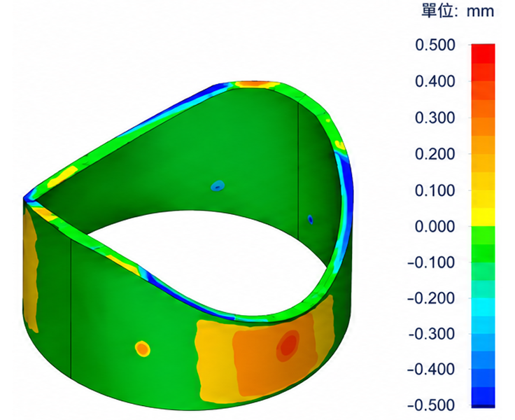Select the -0.200 scale value
Image resolution: width=515 pixels, height=420 pixels.
point(431,298)
